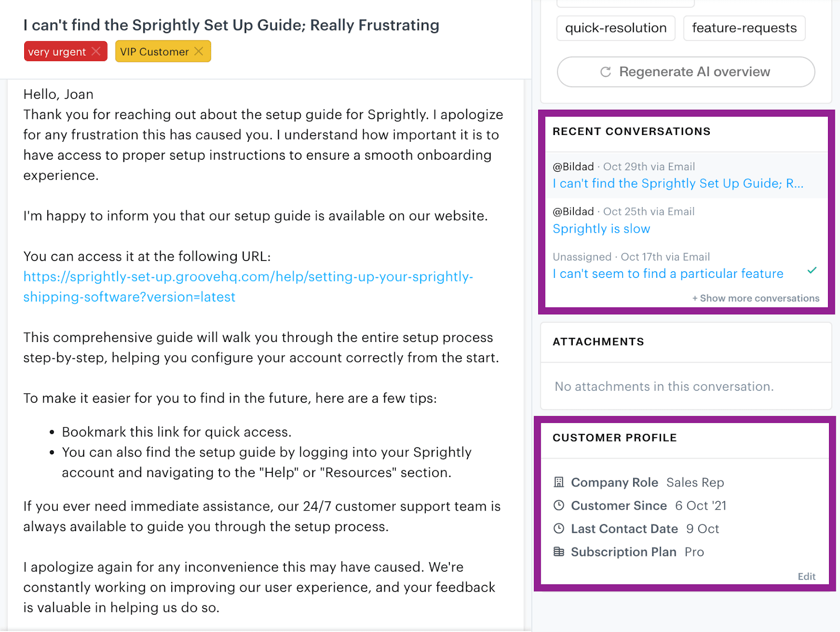The image size is (840, 632).
Task: Click the Company Role building icon
Action: pos(559,482)
